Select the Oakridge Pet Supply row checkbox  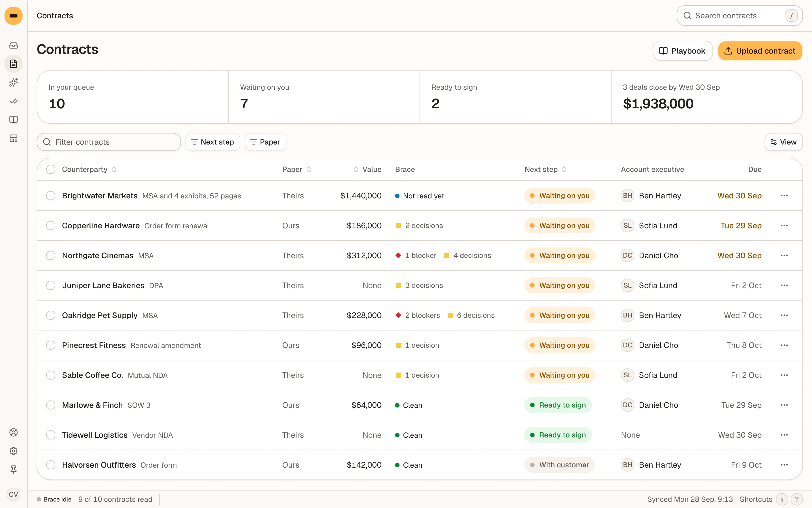[51, 315]
